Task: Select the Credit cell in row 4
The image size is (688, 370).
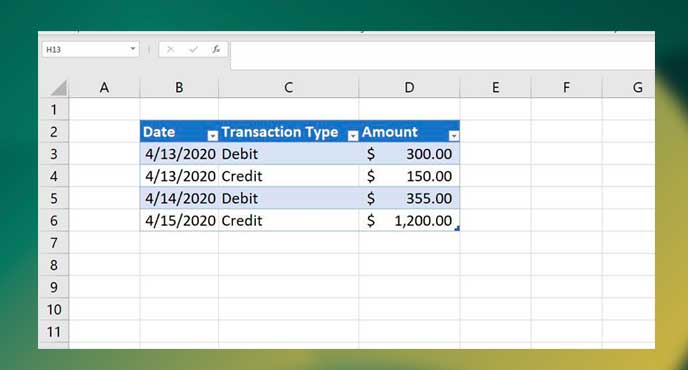Action: coord(288,176)
